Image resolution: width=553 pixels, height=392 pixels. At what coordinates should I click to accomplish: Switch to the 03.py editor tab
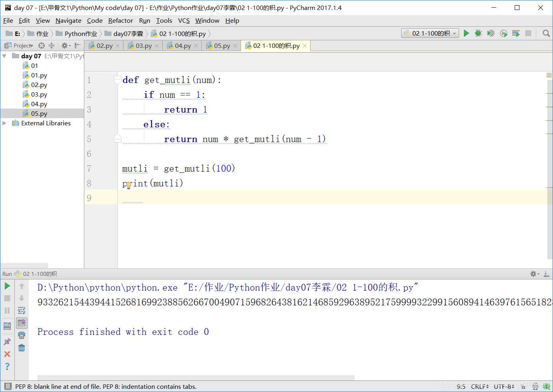(143, 46)
